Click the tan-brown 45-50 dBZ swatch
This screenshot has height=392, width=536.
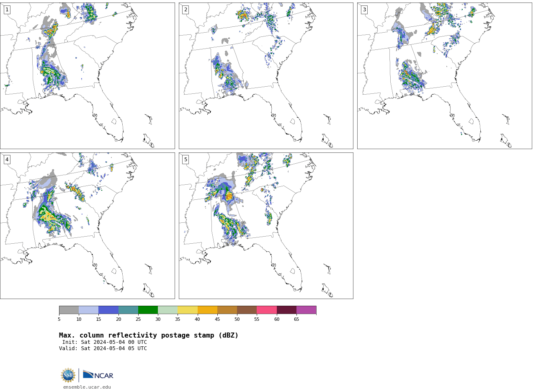227,310
